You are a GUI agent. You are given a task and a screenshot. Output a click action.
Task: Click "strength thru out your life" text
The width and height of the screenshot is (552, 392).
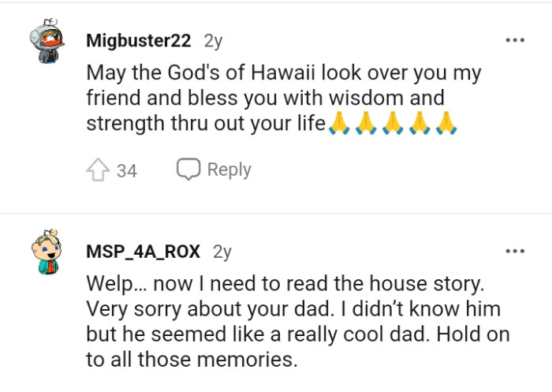205,125
